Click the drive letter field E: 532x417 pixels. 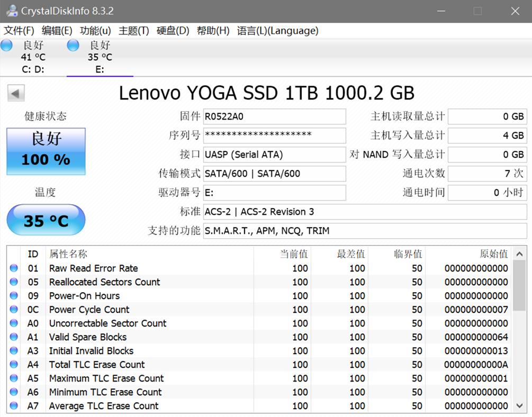(275, 193)
